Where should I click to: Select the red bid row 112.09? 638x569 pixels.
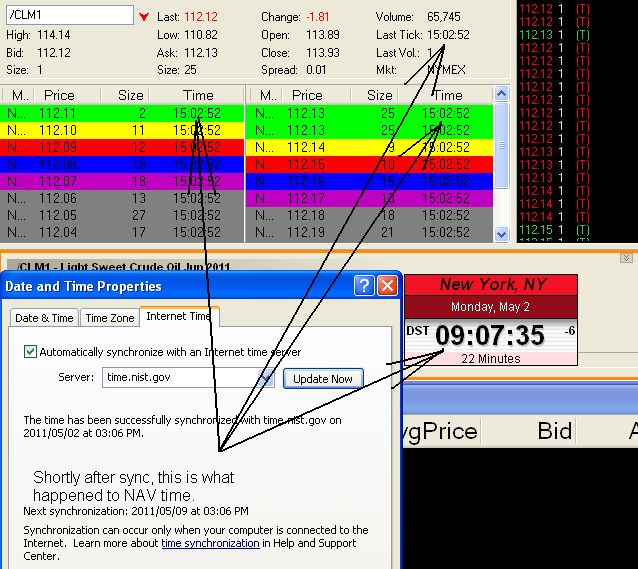click(x=122, y=147)
